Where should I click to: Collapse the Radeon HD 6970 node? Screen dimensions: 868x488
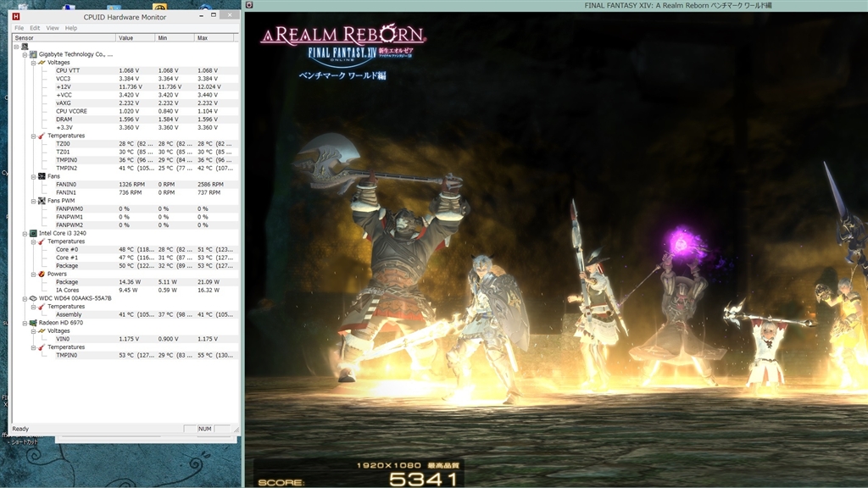(25, 323)
